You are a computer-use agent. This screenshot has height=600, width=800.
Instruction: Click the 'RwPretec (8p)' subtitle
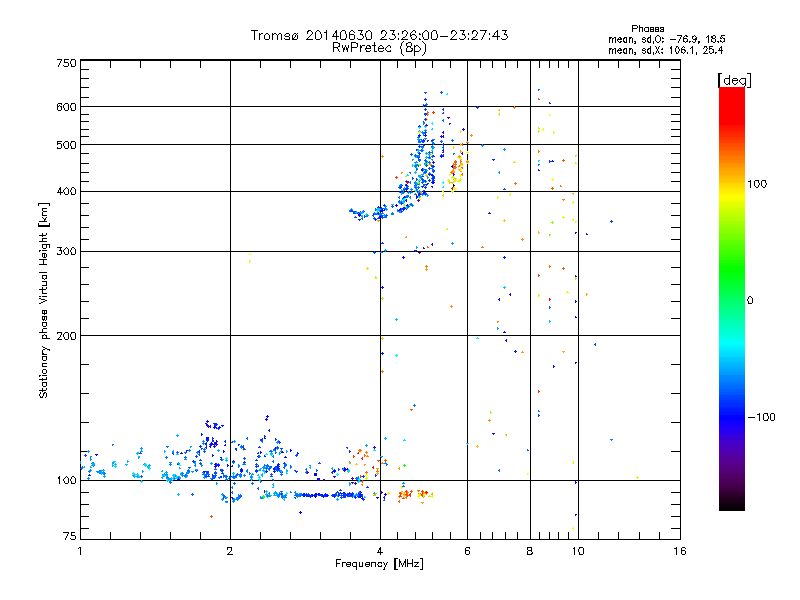click(x=379, y=48)
